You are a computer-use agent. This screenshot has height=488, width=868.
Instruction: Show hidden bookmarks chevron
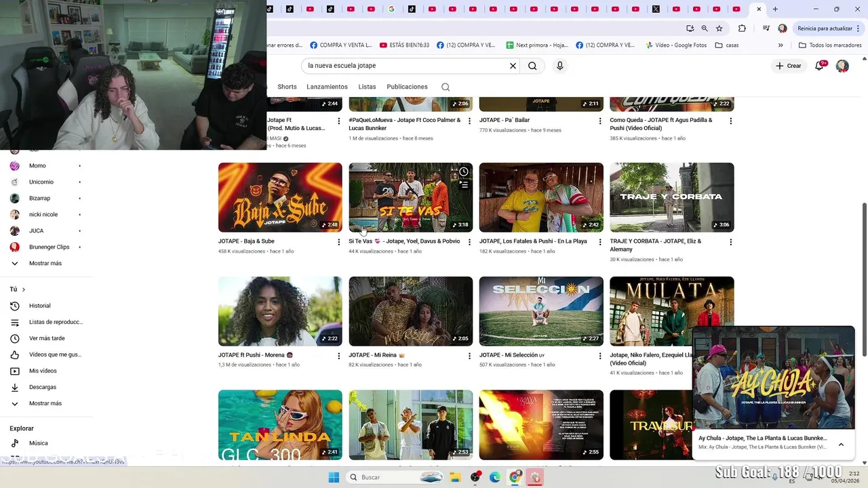point(781,45)
